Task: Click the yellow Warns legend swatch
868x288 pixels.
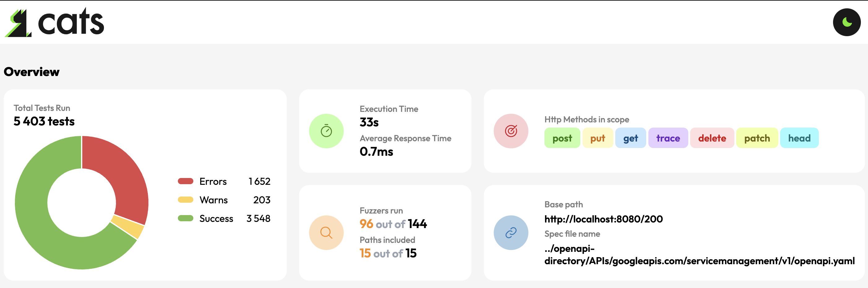Action: pos(185,200)
